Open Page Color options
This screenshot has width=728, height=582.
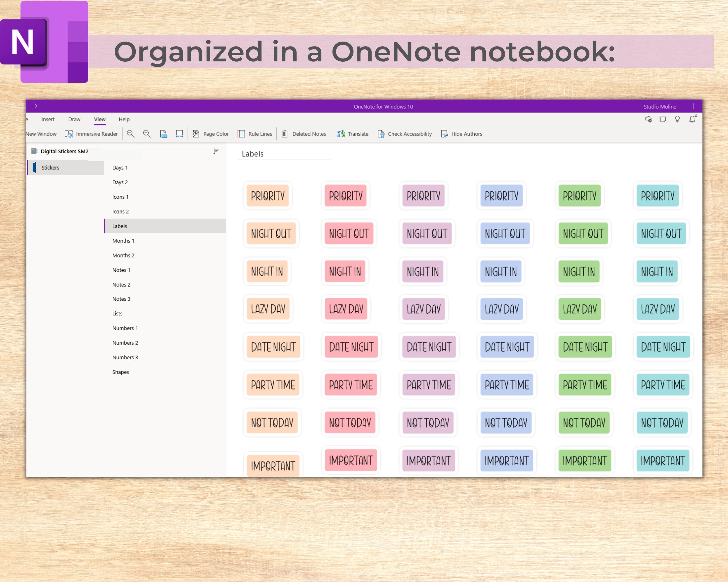coord(210,134)
